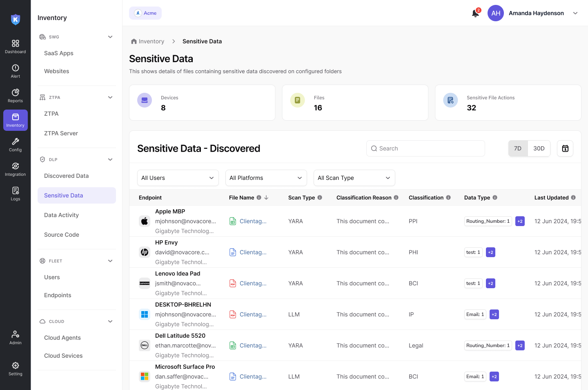Open Integration from the left rail
Viewport: 588px width, 390px height.
click(16, 169)
